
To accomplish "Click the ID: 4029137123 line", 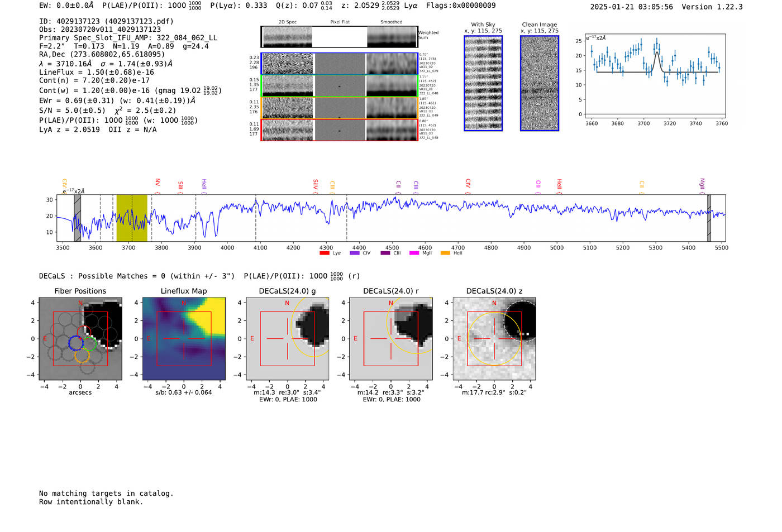I will point(106,21).
